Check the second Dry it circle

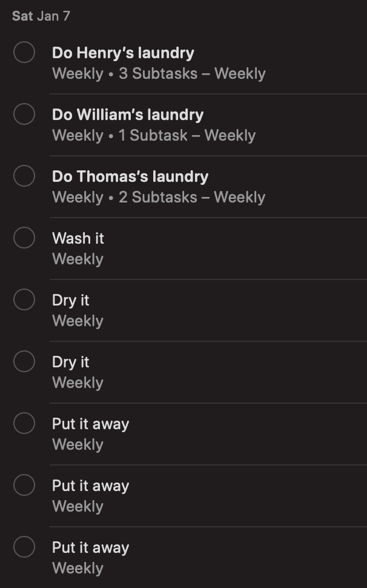(x=24, y=361)
